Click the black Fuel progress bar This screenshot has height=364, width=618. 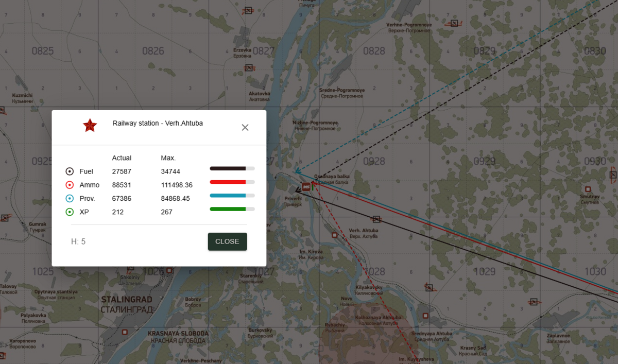[x=232, y=168]
